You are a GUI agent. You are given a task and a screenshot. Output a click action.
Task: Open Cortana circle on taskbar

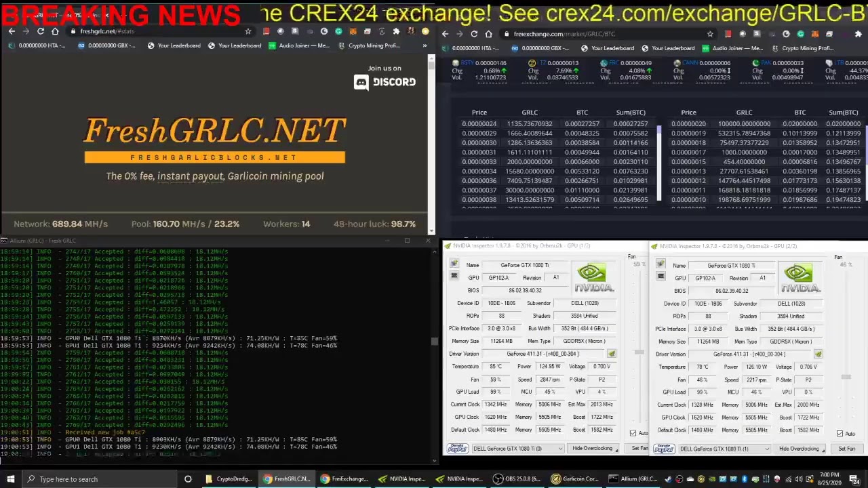(x=188, y=479)
